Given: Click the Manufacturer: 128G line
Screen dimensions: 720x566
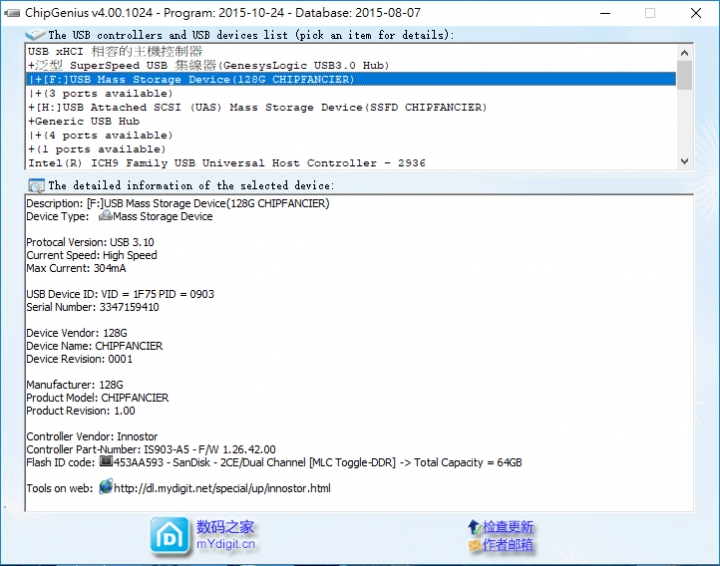Looking at the screenshot, I should point(74,385).
